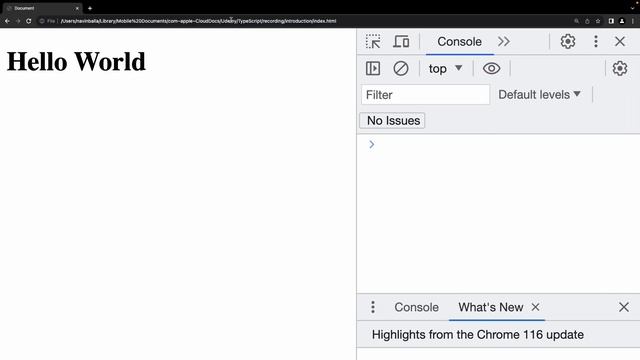This screenshot has height=360, width=640.
Task: Bookmark this page with the star icon
Action: (598, 21)
